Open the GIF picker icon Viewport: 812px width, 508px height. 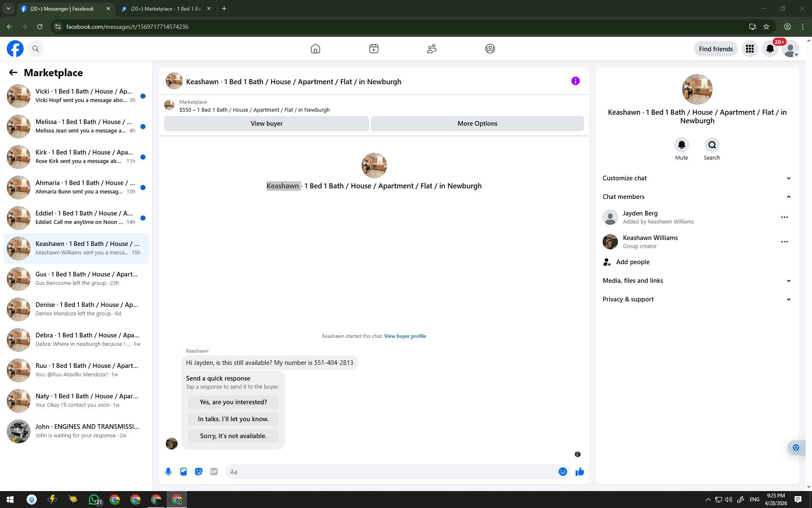click(x=214, y=472)
